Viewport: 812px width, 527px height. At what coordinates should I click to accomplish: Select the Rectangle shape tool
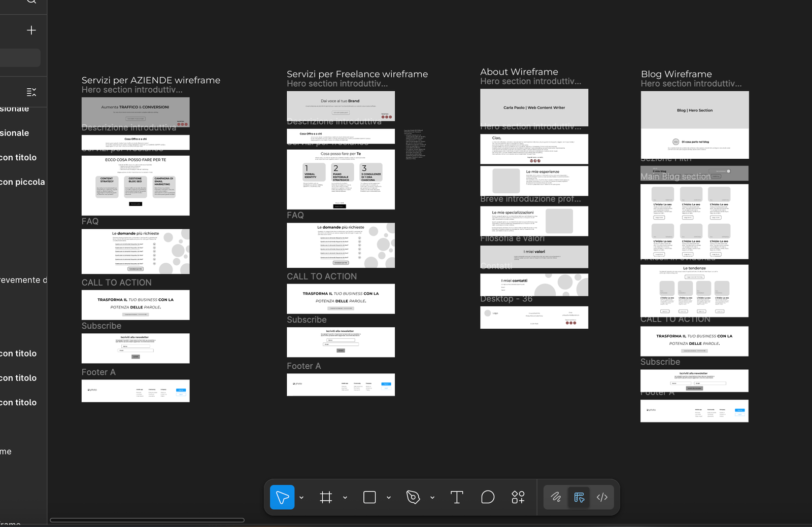point(369,497)
